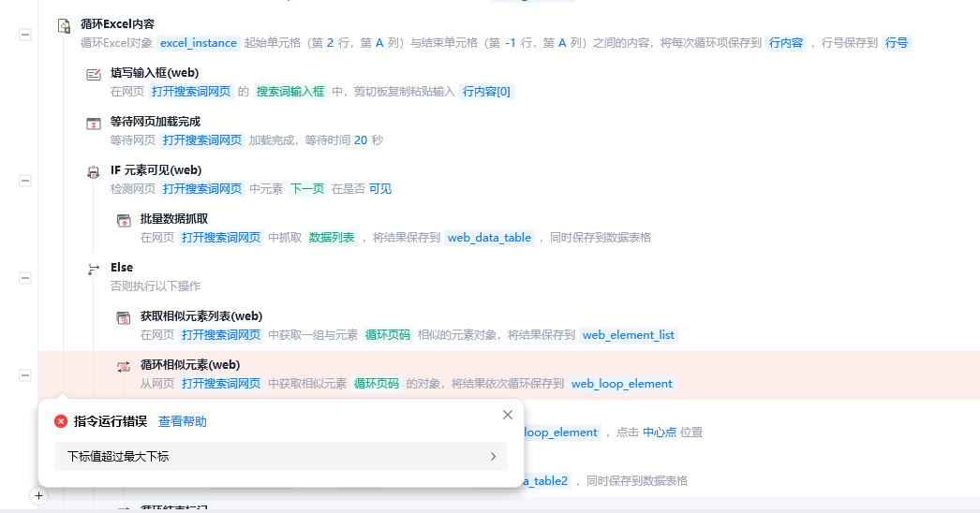Screen dimensions: 980x513
Task: Collapse the 循环Excel内容 loop block
Action: click(x=25, y=35)
